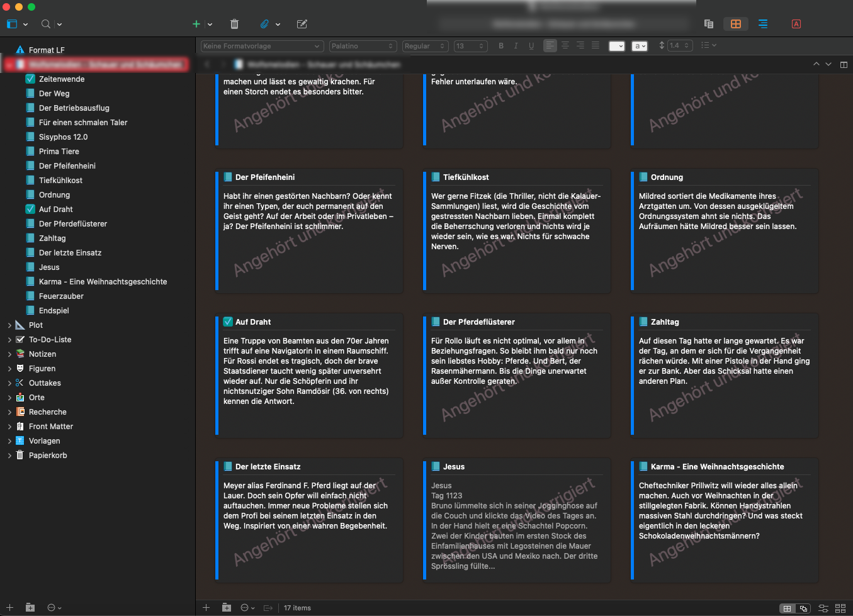Toggle the Auf Draht checkbox in binder

pyautogui.click(x=30, y=210)
